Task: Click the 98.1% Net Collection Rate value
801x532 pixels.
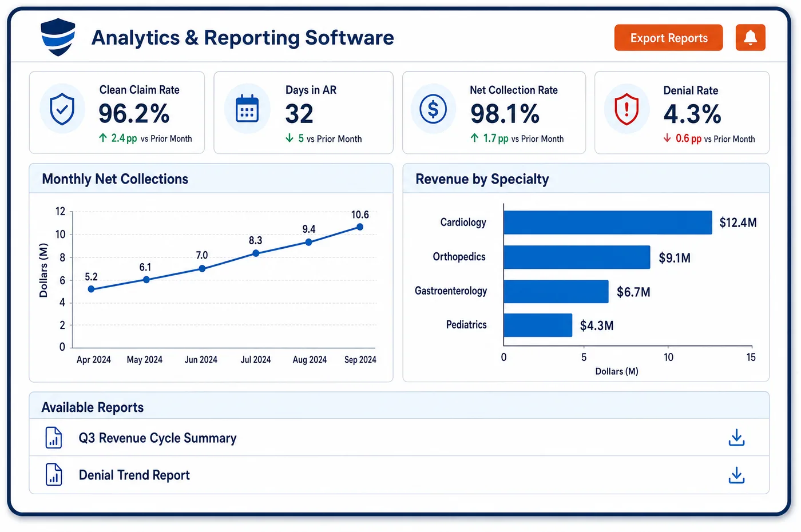Action: click(x=505, y=114)
